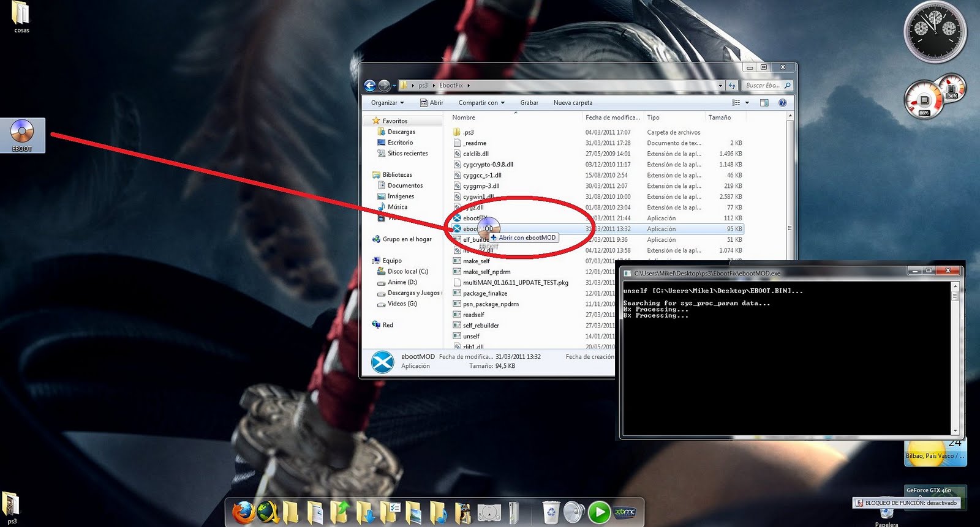Open Sitios recientes in sidebar
The height and width of the screenshot is (527, 980).
[407, 154]
